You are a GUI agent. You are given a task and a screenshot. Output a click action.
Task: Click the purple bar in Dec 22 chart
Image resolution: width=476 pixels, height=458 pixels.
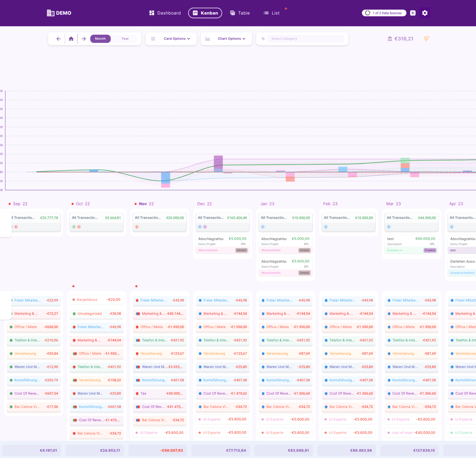pyautogui.click(x=218, y=162)
